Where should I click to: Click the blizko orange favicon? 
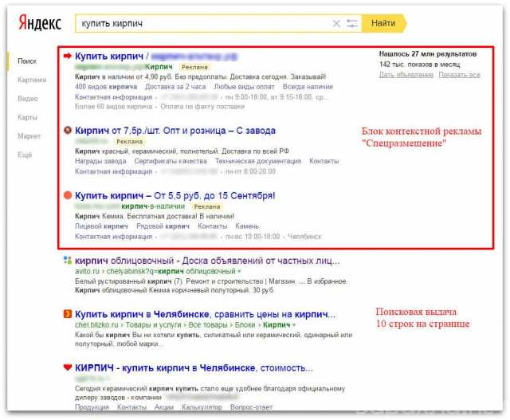coord(67,314)
